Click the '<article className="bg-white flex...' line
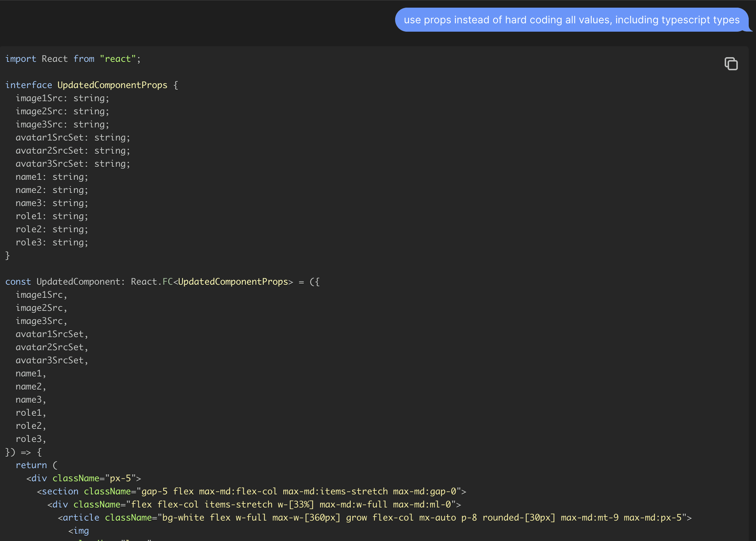The width and height of the screenshot is (756, 541). coord(375,518)
